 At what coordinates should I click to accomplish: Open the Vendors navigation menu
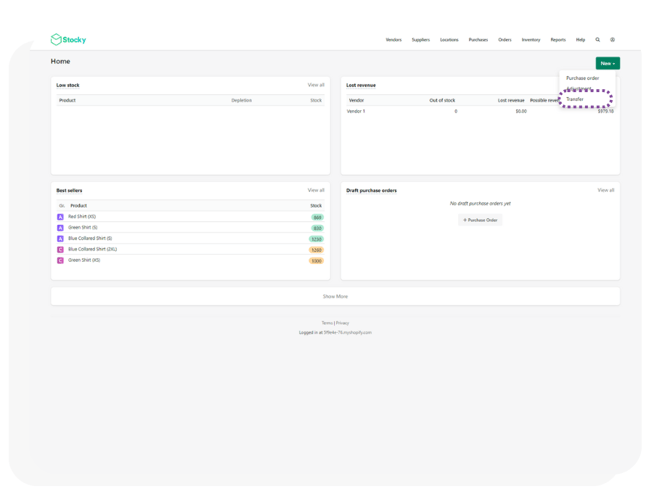(393, 40)
